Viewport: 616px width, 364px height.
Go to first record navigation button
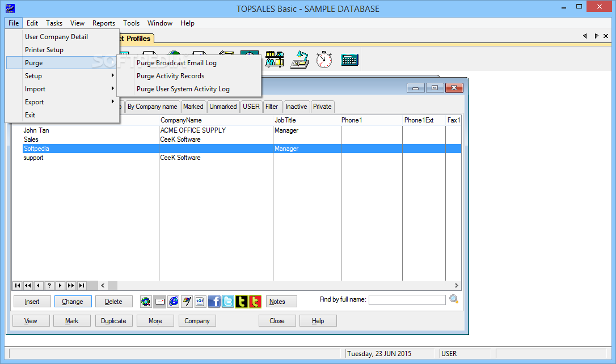point(17,285)
